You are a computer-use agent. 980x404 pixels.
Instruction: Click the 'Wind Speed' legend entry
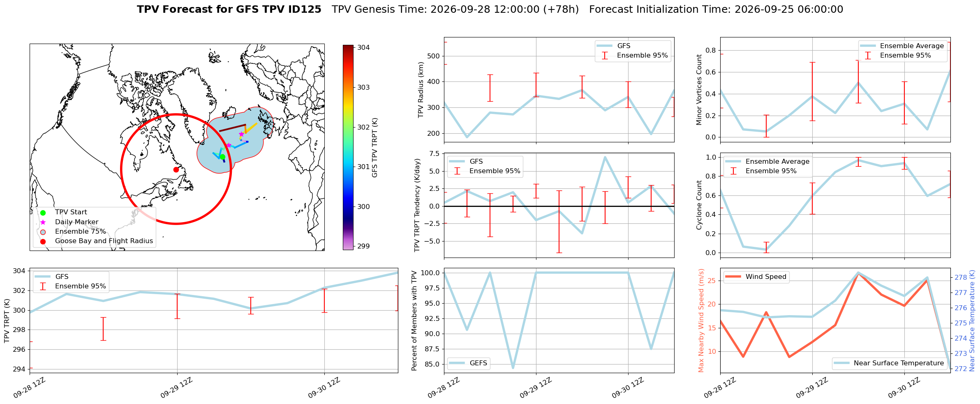pos(756,277)
